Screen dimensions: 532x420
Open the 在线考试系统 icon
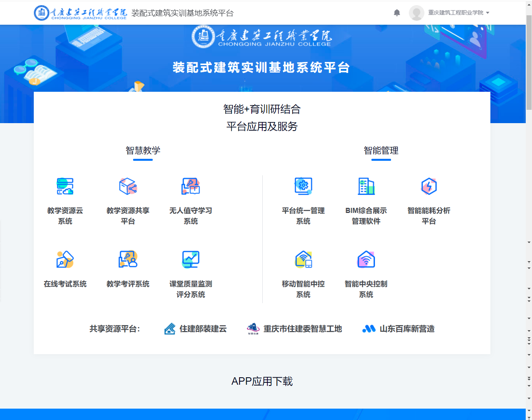pos(65,260)
